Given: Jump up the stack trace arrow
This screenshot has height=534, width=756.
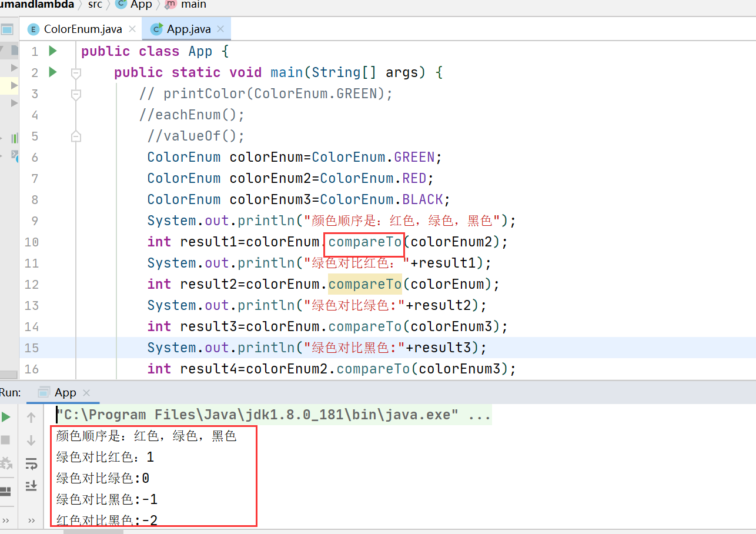Looking at the screenshot, I should [x=31, y=418].
